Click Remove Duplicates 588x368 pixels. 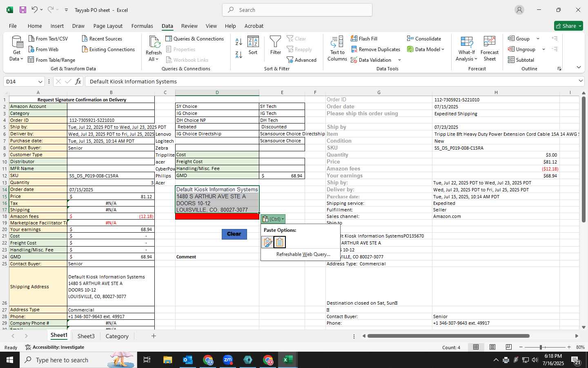click(x=375, y=49)
